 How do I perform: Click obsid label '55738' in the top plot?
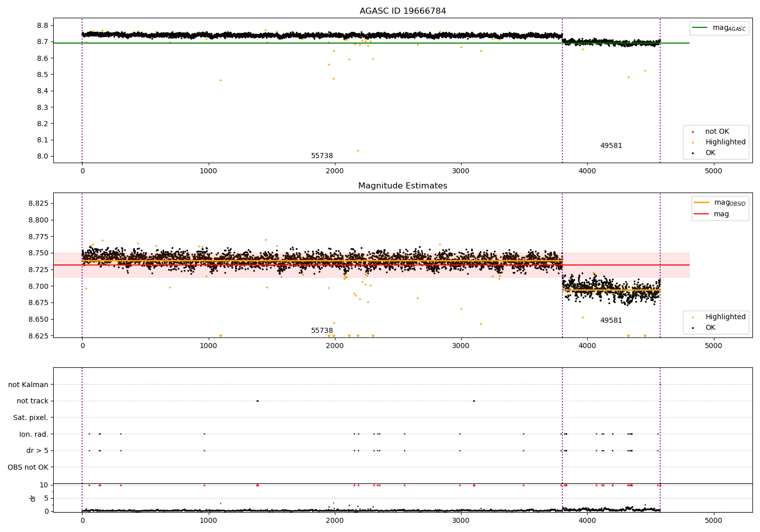coord(322,156)
